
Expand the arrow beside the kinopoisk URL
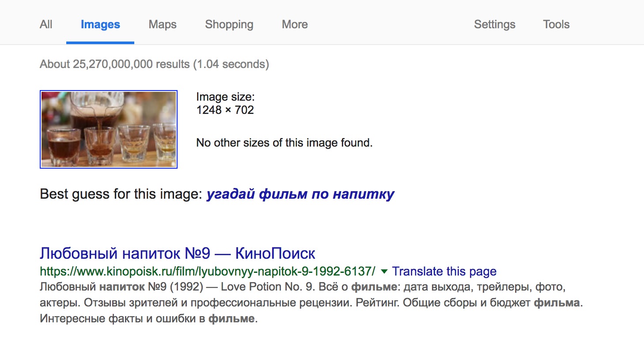[x=384, y=271]
